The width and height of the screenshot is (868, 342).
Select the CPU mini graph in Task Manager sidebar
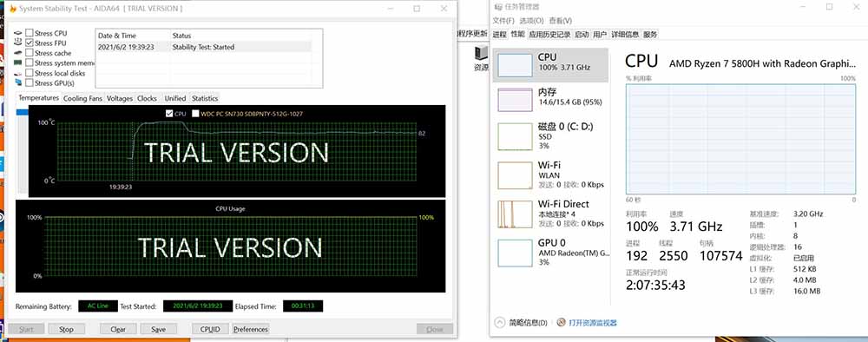click(515, 65)
